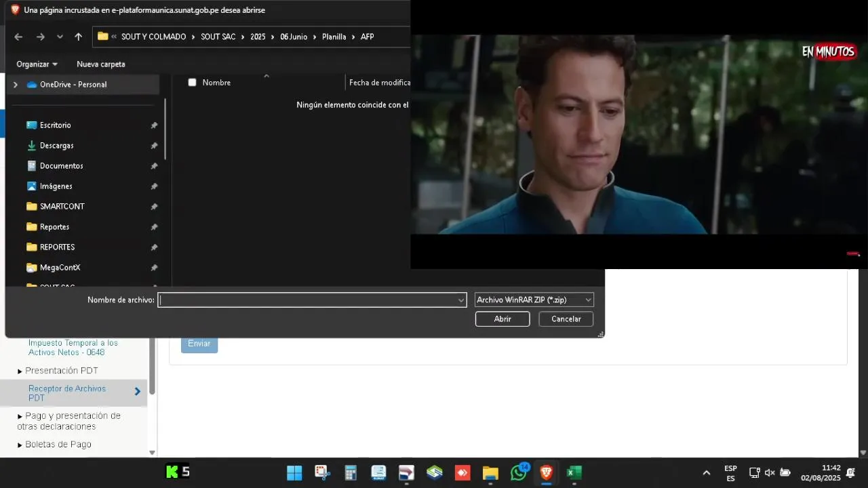Viewport: 868px width, 488px height.
Task: Click the pin icon beside SMARTCONT
Action: click(x=154, y=207)
